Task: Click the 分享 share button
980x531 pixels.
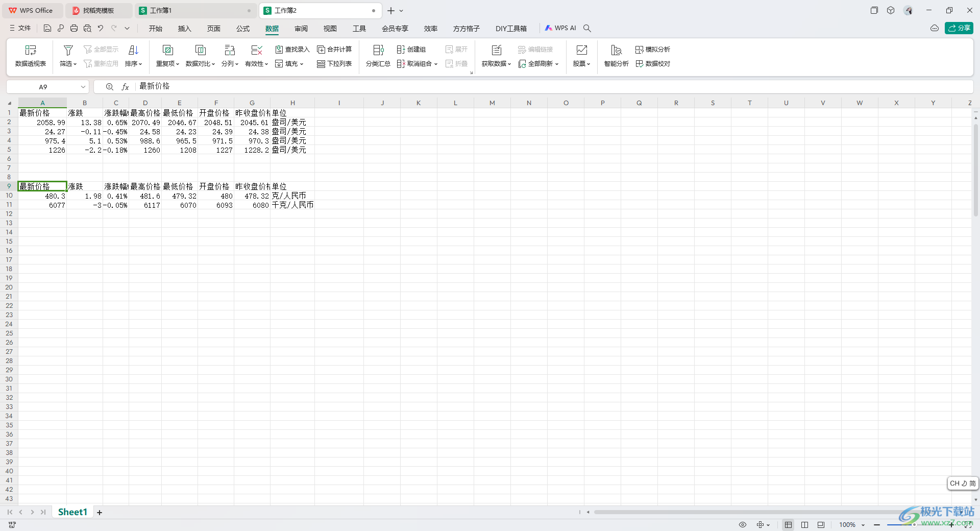Action: (959, 28)
